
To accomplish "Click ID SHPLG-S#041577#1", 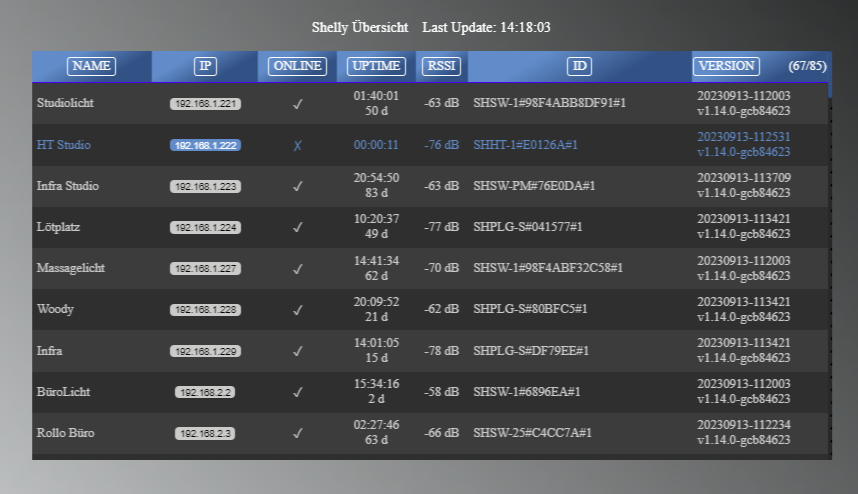I will (x=527, y=227).
